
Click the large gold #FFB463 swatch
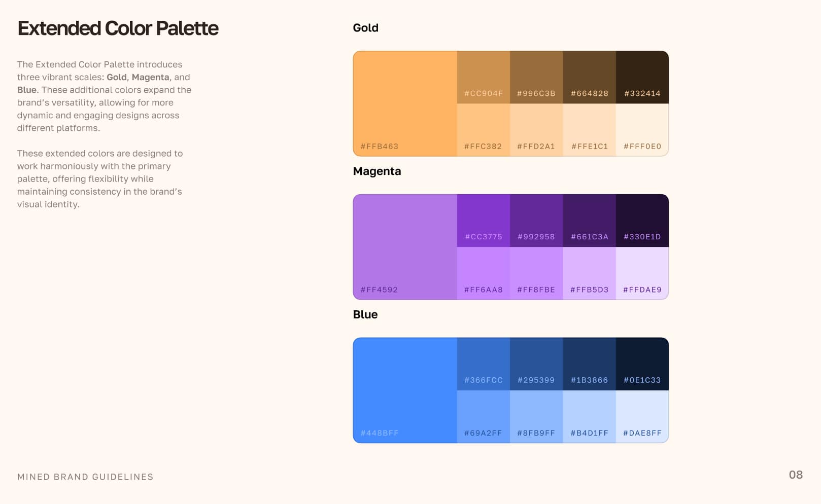(405, 103)
